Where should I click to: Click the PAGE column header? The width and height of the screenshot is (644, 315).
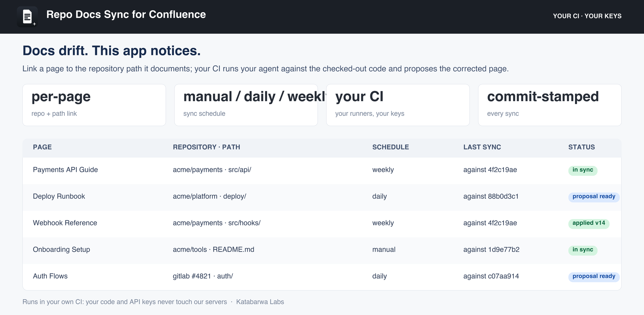(x=42, y=147)
